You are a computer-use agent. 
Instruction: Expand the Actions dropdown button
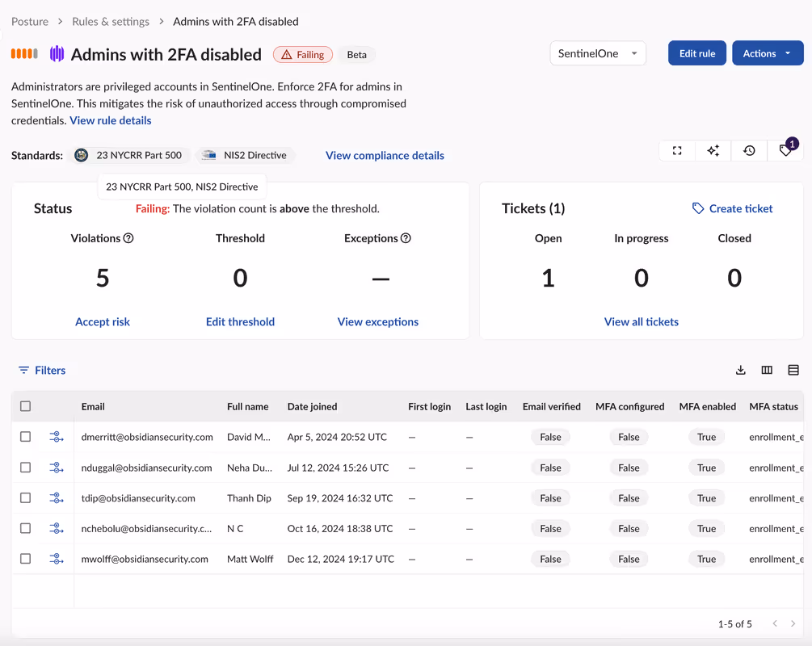click(768, 53)
